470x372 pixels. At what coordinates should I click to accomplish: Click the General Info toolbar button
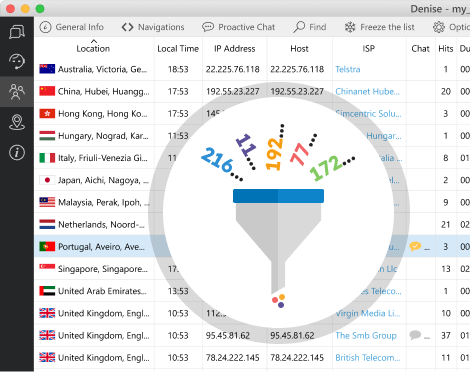click(x=72, y=27)
